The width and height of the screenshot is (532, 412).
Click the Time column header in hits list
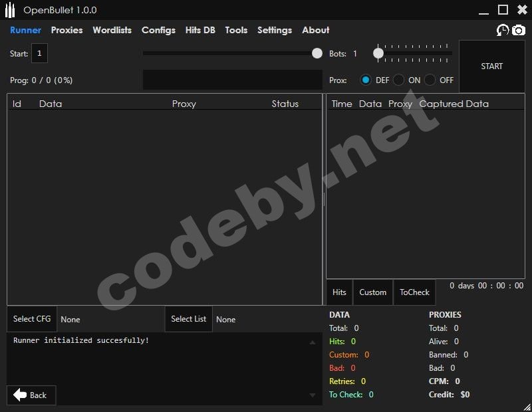point(342,104)
